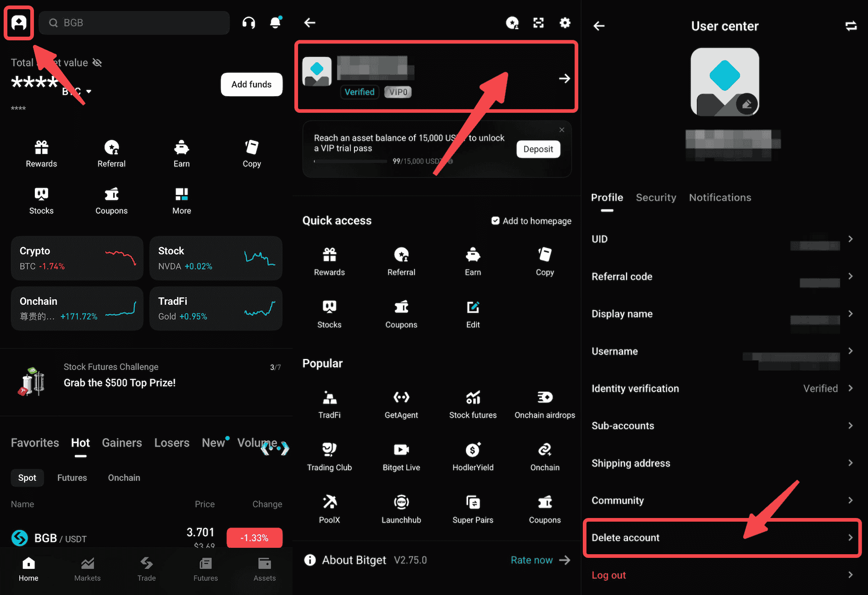The height and width of the screenshot is (595, 868).
Task: Open the Crypto BTC market card
Action: [77, 258]
